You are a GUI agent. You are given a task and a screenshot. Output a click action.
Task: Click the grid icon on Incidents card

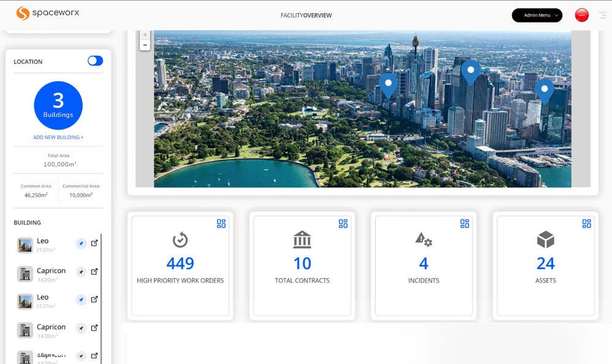tap(465, 224)
